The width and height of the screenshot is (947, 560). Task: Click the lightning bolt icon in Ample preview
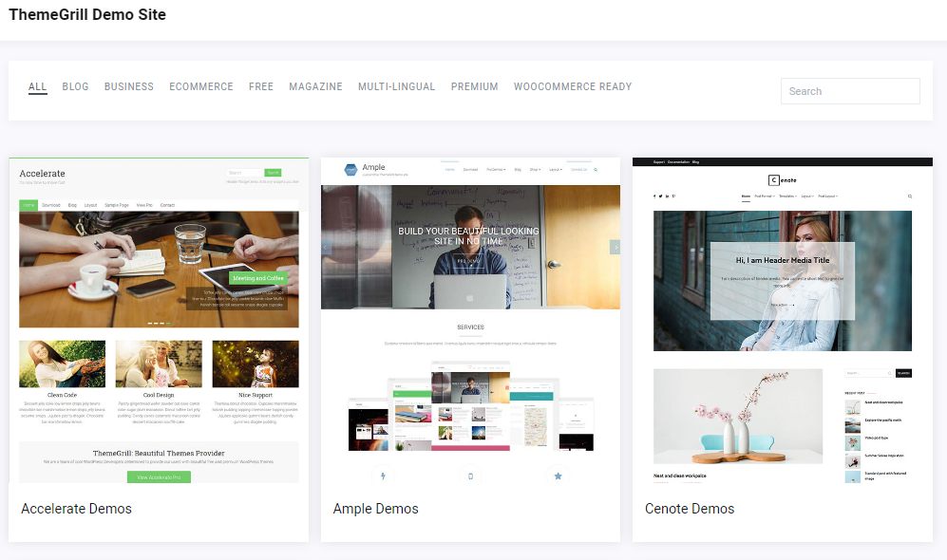[383, 476]
